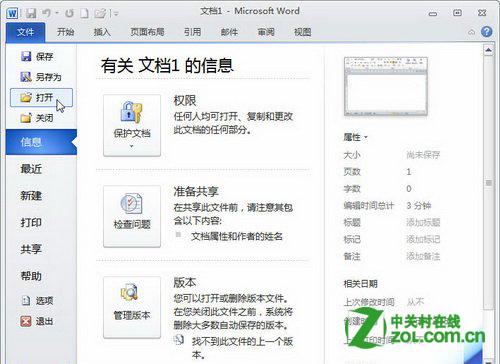Switch to the 开始 (Home) ribbon tab
500x364 pixels.
[x=65, y=32]
